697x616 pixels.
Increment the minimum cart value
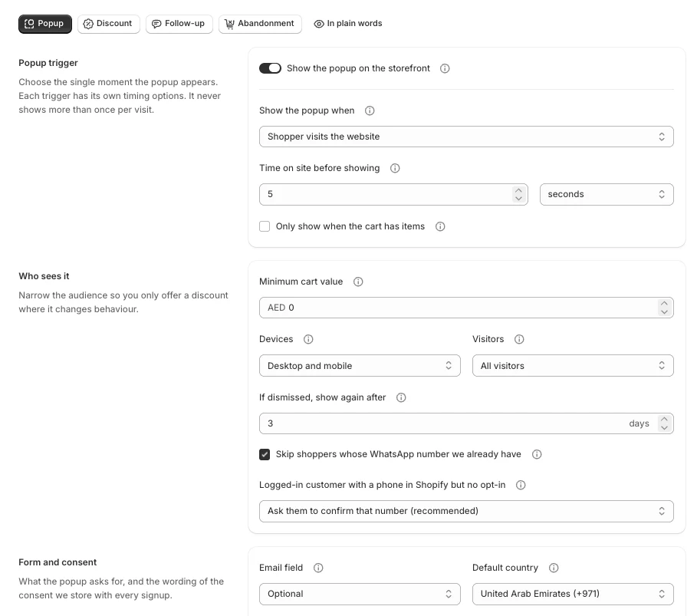(664, 304)
